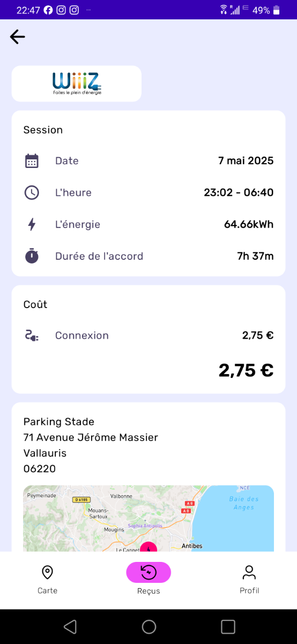This screenshot has width=297, height=644.
Task: Tap the 71 Avenue Jérôme Massier address
Action: point(91,437)
